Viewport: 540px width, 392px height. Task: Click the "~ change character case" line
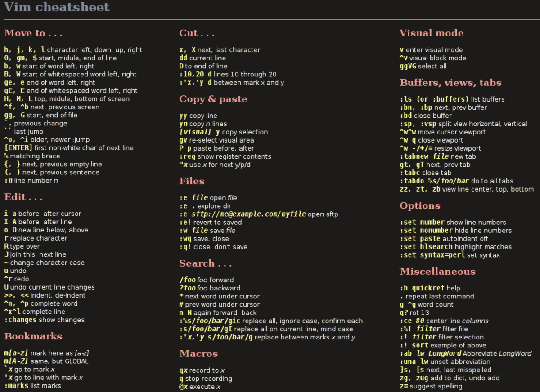(44, 263)
